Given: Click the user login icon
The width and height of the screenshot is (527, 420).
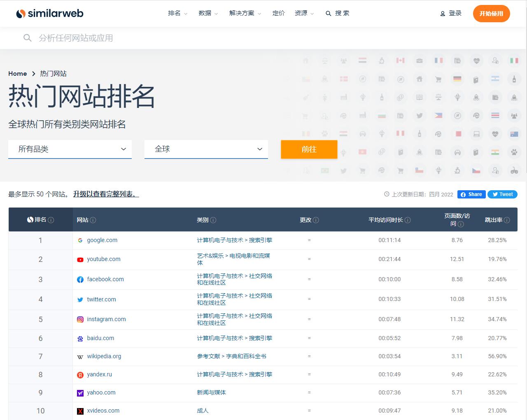Looking at the screenshot, I should click(x=443, y=14).
